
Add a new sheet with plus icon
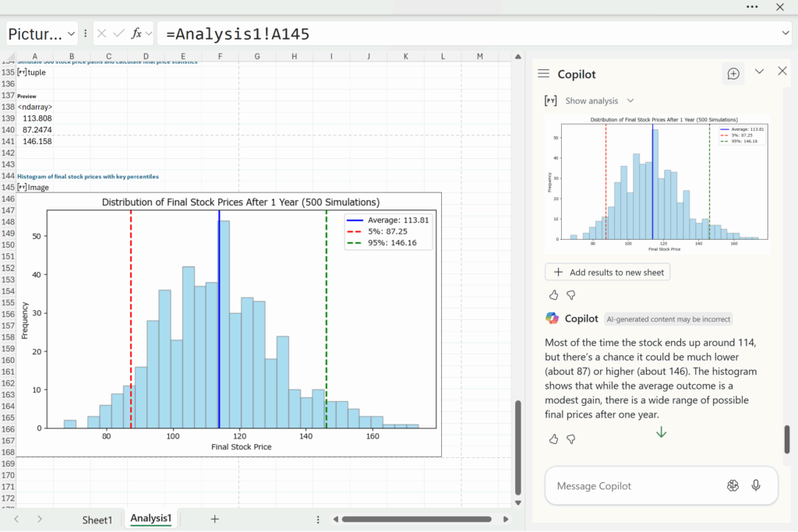click(x=215, y=519)
